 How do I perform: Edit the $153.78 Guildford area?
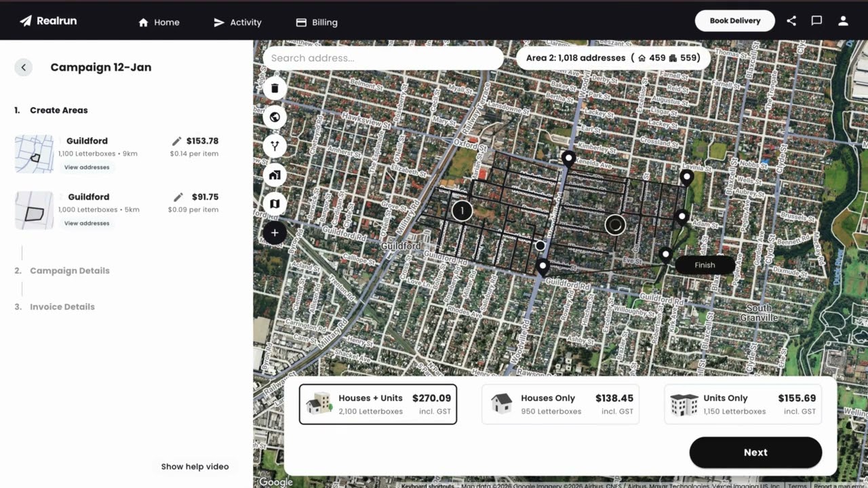(177, 141)
